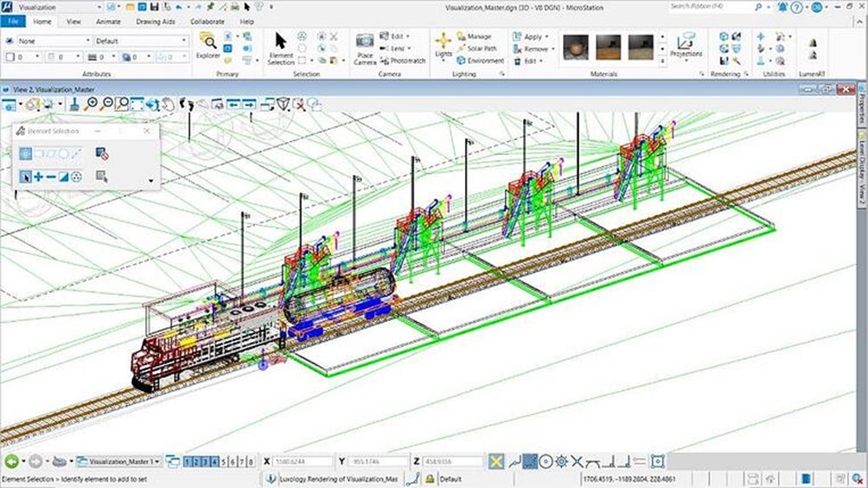Click the Zoom In magnifier in view toolbar
Screen dimensions: 868x488
[x=92, y=104]
